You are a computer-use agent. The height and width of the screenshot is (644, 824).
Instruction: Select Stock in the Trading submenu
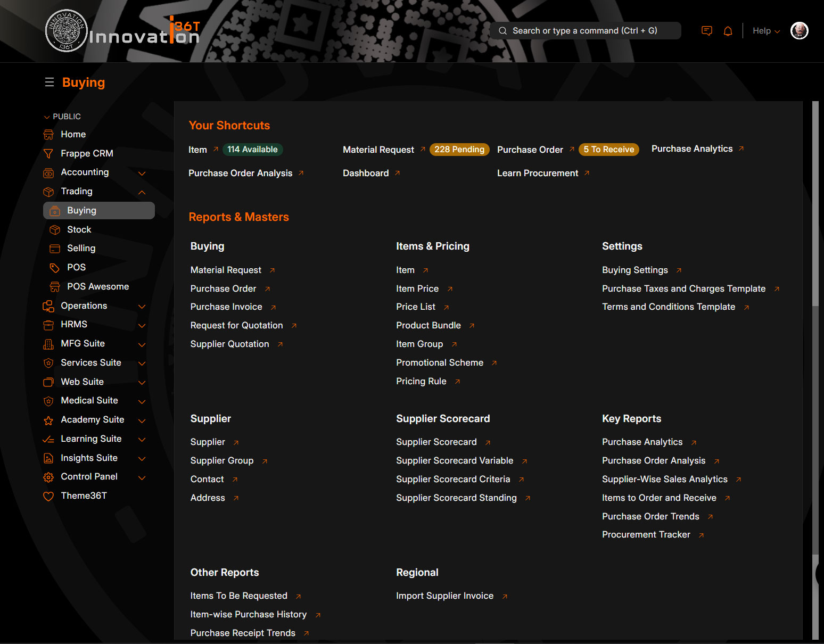pyautogui.click(x=79, y=229)
